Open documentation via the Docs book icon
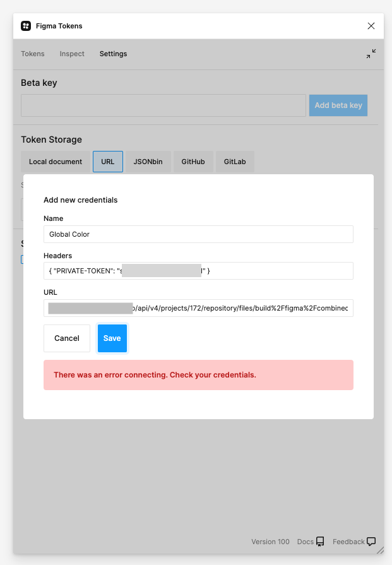This screenshot has height=565, width=392. [x=321, y=542]
